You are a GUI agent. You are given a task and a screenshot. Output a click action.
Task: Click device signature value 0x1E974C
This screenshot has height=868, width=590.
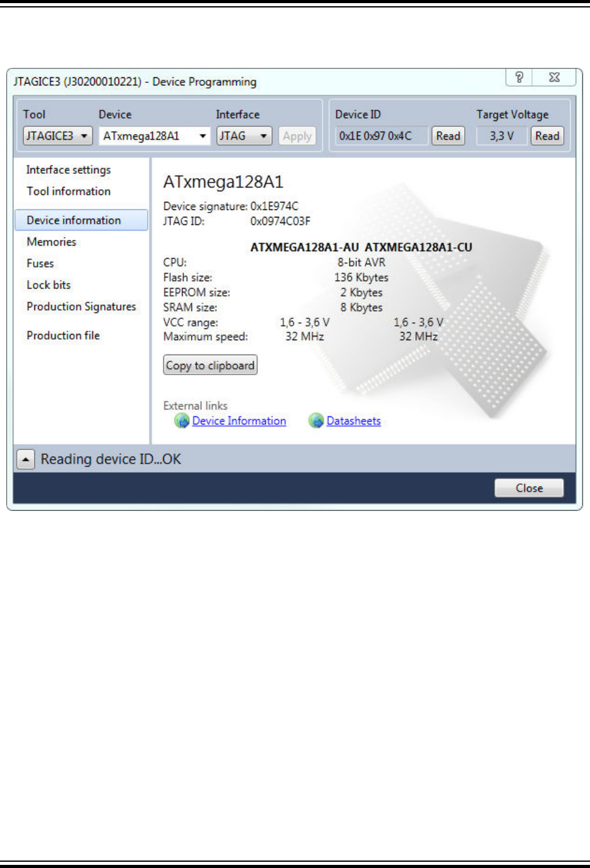pyautogui.click(x=274, y=206)
